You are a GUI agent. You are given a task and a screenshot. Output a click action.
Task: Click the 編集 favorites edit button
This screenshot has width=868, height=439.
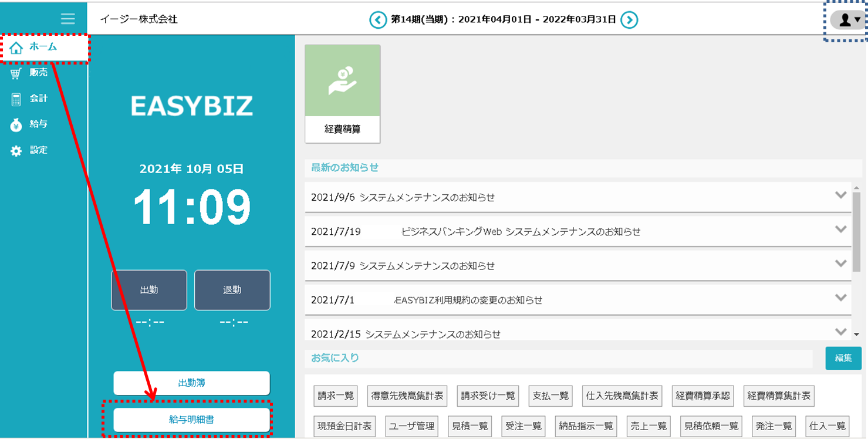point(843,357)
